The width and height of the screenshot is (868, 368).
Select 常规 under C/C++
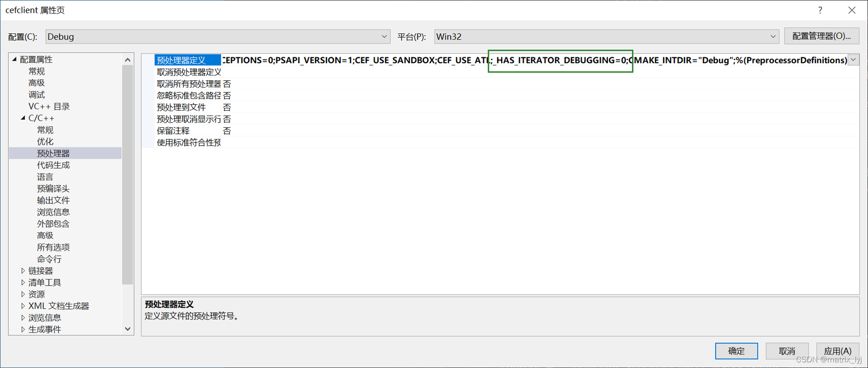point(45,130)
